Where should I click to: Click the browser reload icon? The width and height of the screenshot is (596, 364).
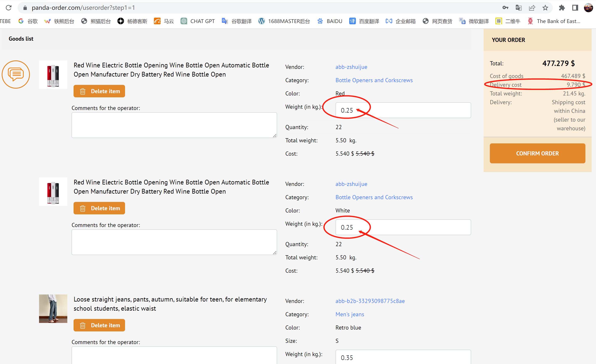(9, 8)
